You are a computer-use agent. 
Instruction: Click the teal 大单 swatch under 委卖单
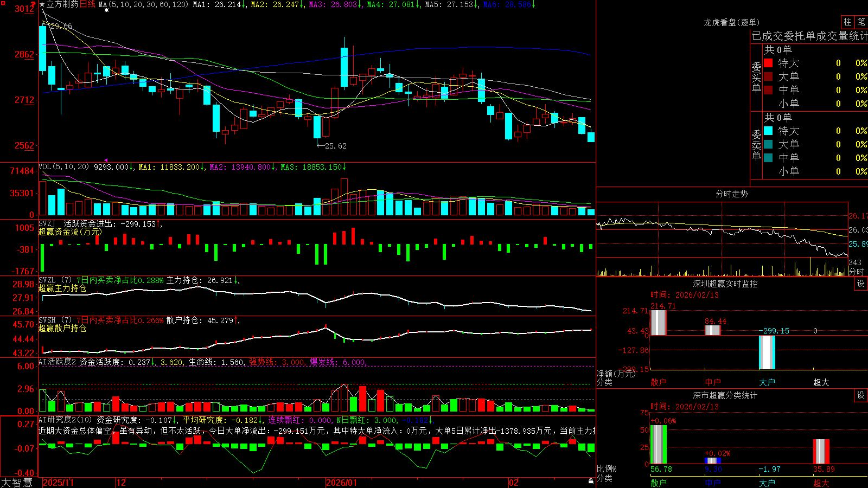(768, 144)
